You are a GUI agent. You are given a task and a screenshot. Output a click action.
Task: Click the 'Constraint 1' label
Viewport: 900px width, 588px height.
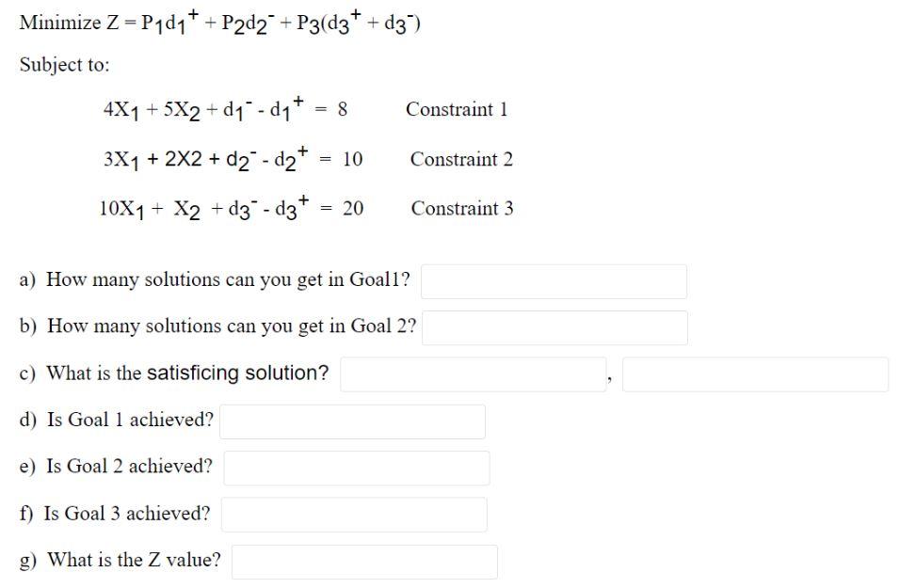(457, 109)
